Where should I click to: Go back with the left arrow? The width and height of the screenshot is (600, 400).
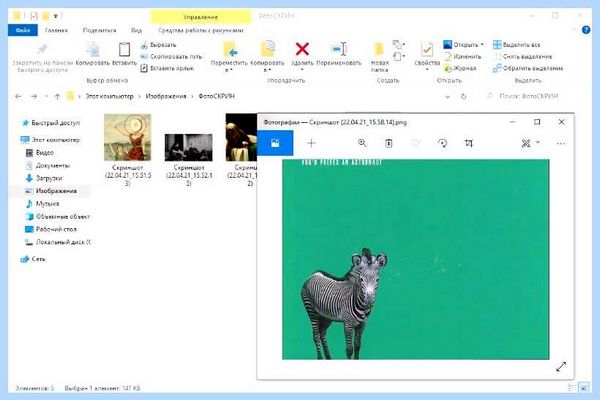coord(18,96)
